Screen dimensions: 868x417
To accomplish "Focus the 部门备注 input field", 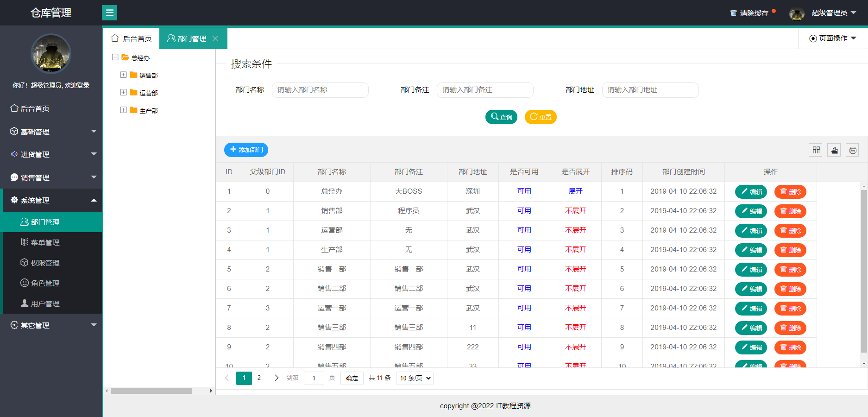I will tap(485, 90).
